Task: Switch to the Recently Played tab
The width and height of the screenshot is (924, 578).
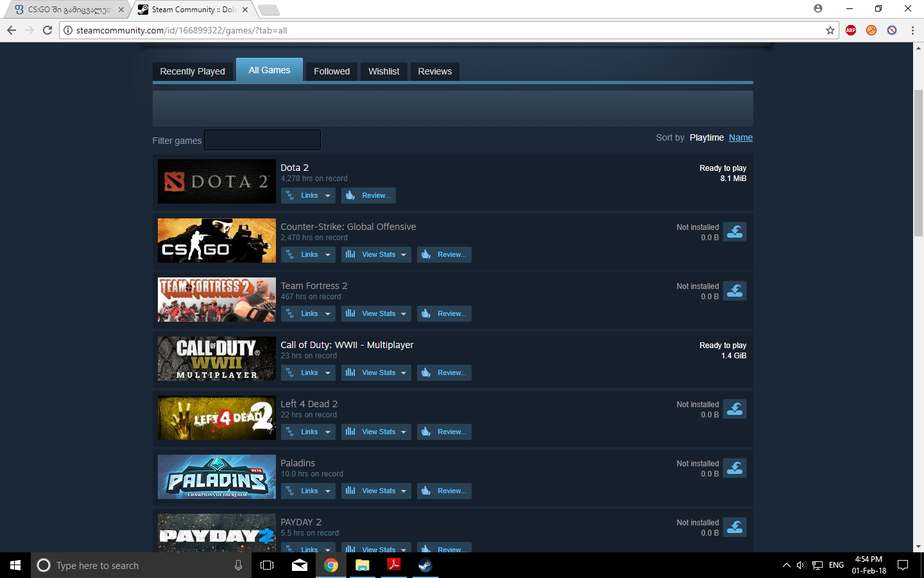Action: (193, 71)
